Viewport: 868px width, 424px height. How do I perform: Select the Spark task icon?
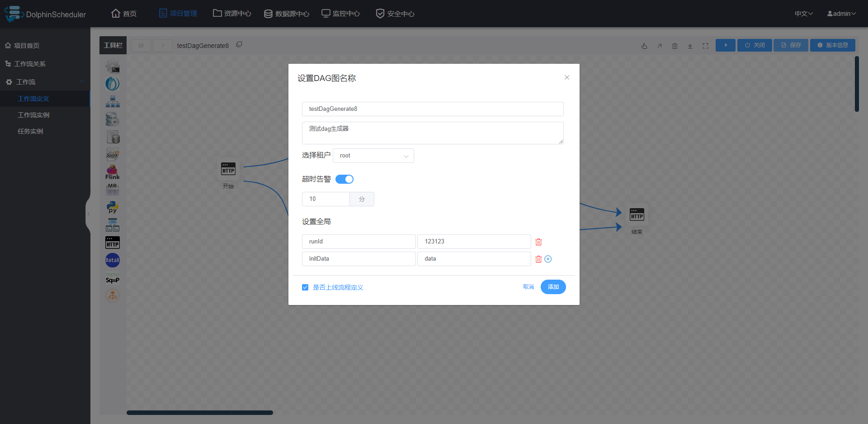pos(112,154)
